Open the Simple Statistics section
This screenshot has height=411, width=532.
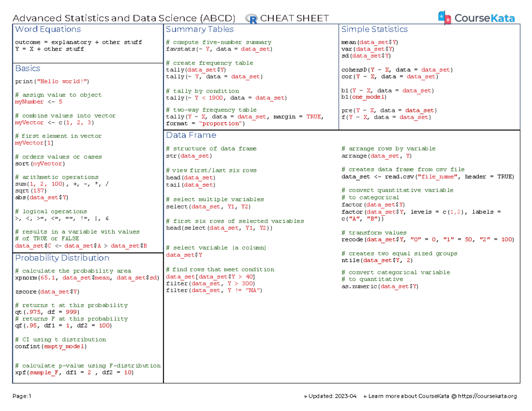pyautogui.click(x=374, y=29)
